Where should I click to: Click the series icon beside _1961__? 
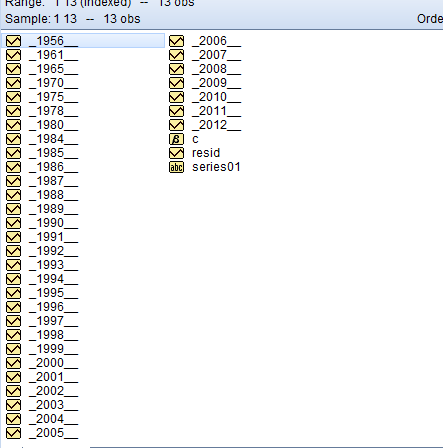coord(13,55)
